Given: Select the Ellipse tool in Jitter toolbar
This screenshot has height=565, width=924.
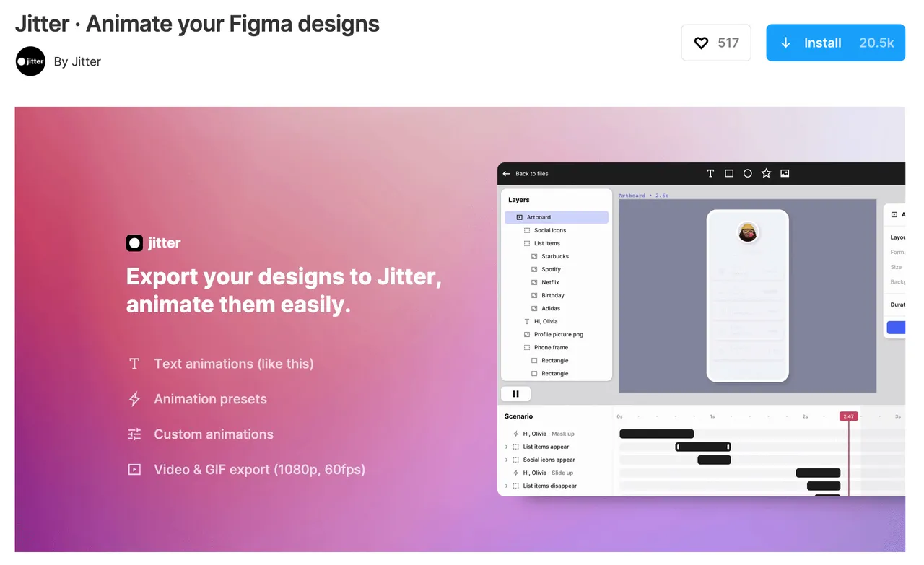Looking at the screenshot, I should point(748,173).
